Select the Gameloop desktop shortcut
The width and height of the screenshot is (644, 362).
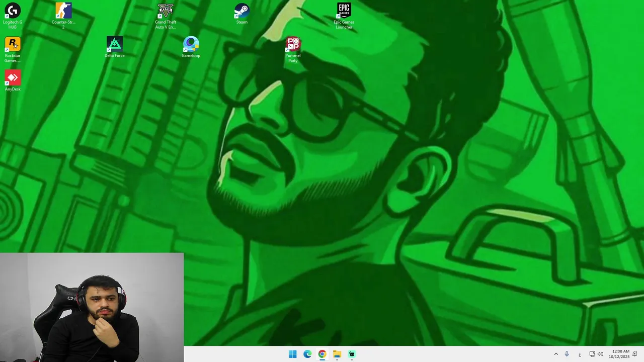[x=191, y=47]
